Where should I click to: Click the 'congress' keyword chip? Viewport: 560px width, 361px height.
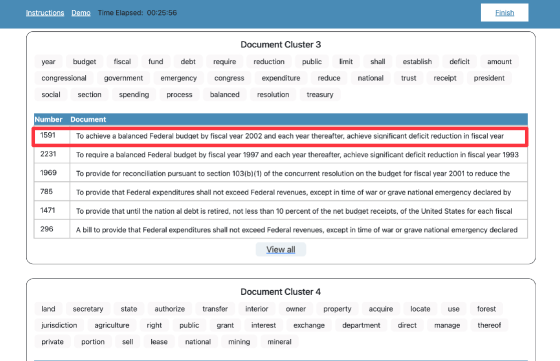[229, 78]
